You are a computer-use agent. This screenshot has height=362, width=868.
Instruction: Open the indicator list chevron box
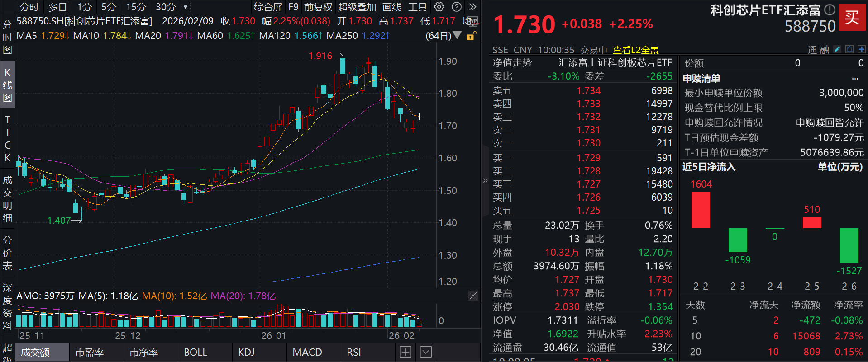click(x=425, y=352)
